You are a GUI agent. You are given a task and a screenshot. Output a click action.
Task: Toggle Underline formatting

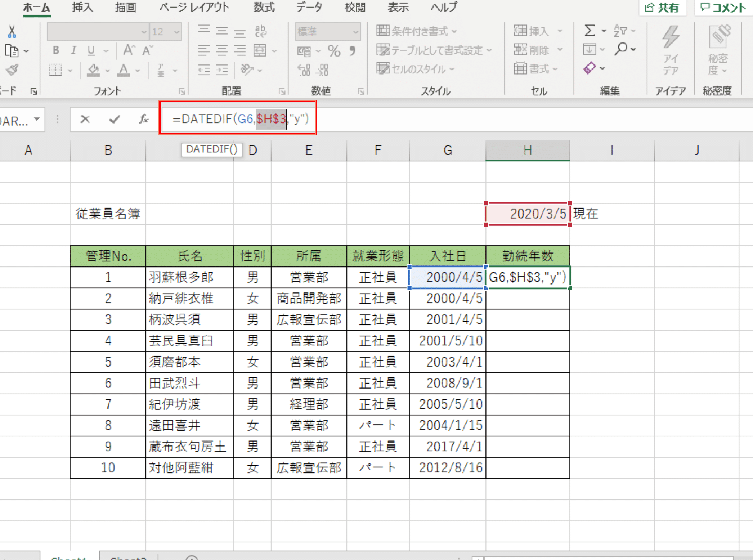tap(91, 50)
